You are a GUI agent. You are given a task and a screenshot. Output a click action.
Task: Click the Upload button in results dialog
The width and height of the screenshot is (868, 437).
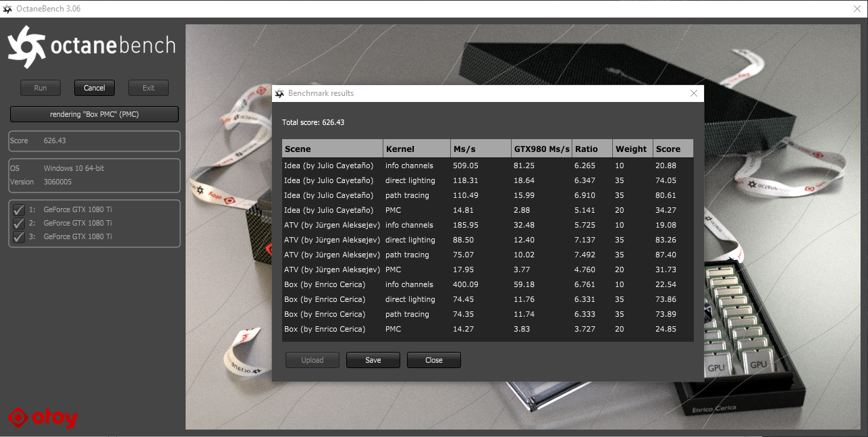click(x=313, y=360)
